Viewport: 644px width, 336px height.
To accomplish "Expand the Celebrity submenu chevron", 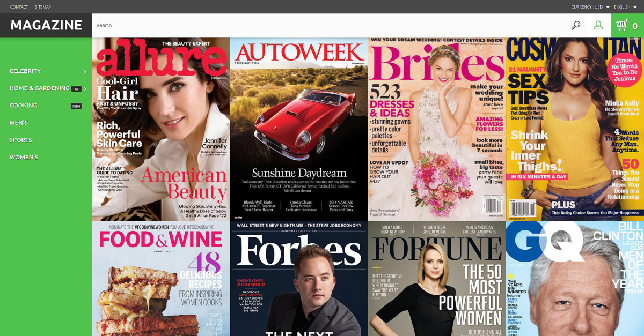I will pos(85,71).
